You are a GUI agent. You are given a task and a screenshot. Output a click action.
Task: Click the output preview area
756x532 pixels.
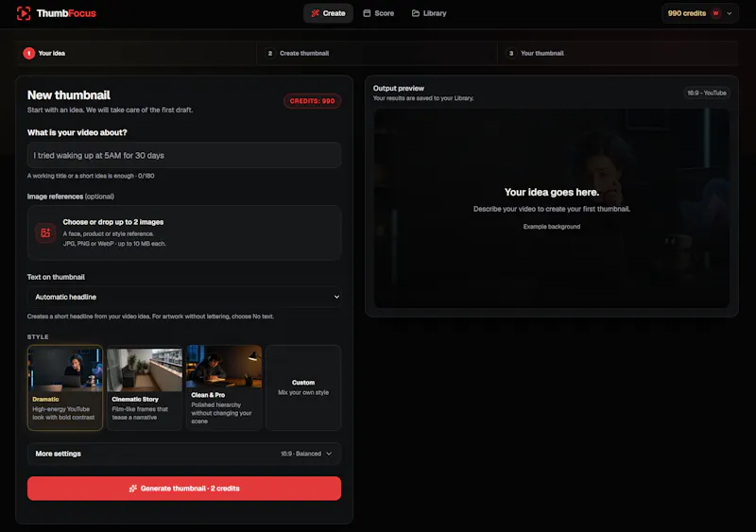pyautogui.click(x=552, y=208)
